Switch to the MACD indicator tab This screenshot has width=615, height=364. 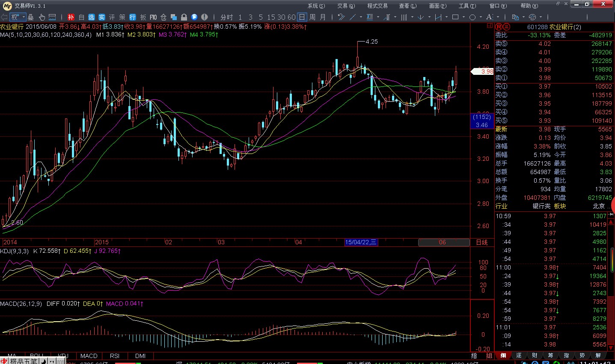coord(89,356)
